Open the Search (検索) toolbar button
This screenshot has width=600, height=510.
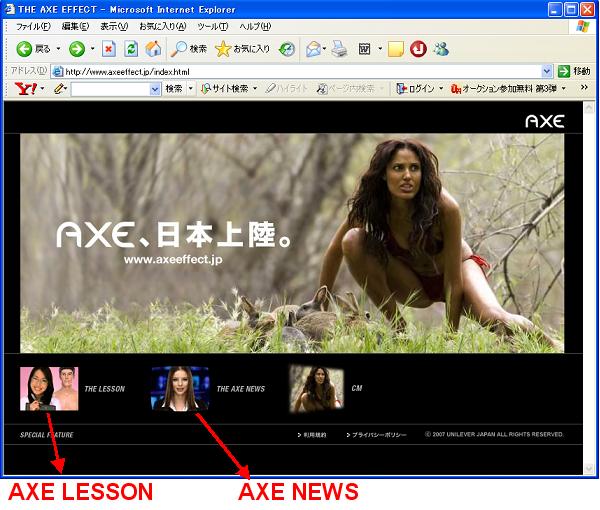point(189,48)
